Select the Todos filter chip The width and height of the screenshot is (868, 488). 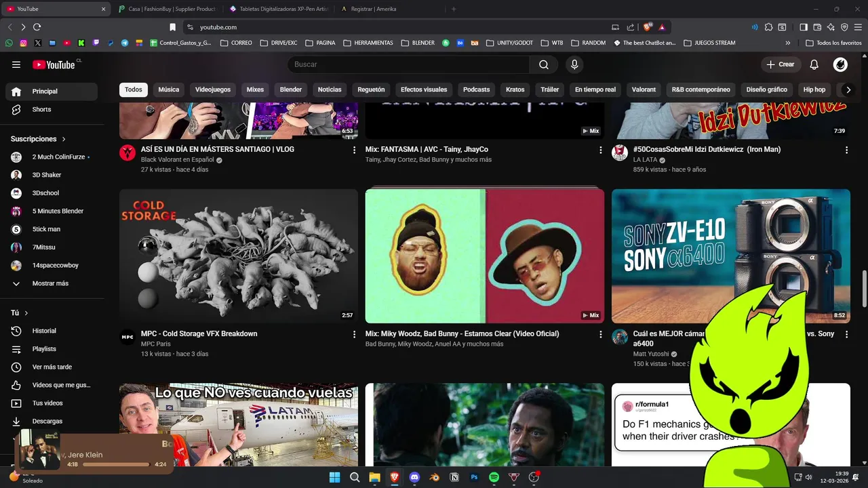[x=134, y=89]
